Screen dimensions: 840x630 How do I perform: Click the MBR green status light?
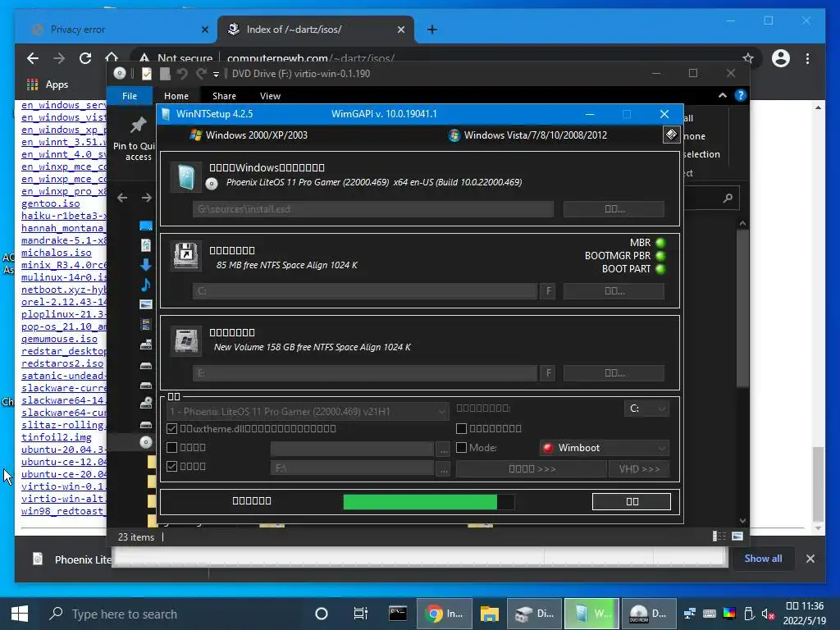[x=660, y=243]
